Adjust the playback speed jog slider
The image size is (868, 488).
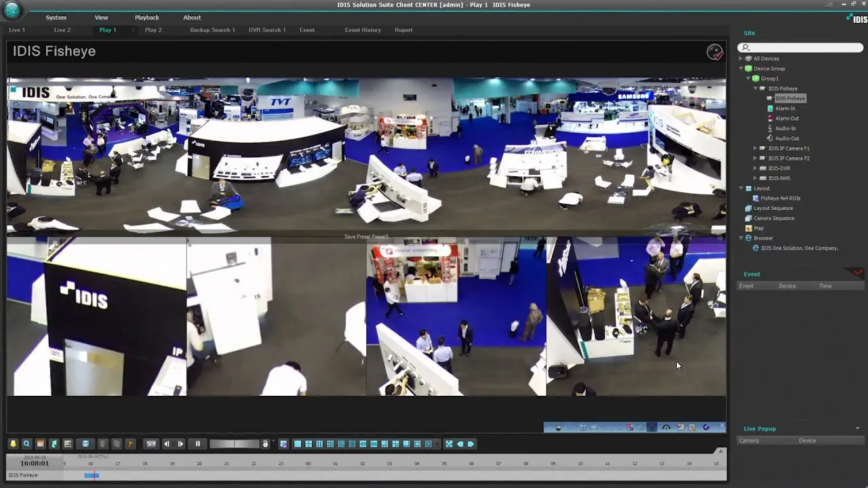point(235,444)
